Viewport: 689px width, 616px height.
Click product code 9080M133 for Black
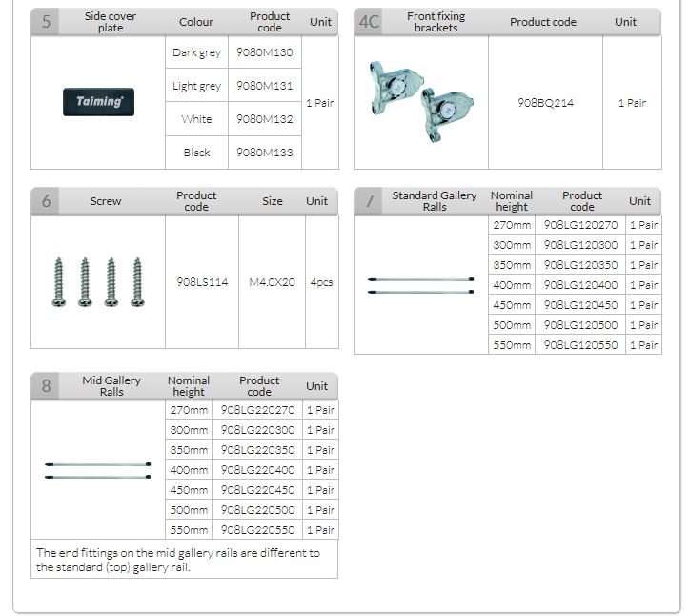tap(265, 153)
